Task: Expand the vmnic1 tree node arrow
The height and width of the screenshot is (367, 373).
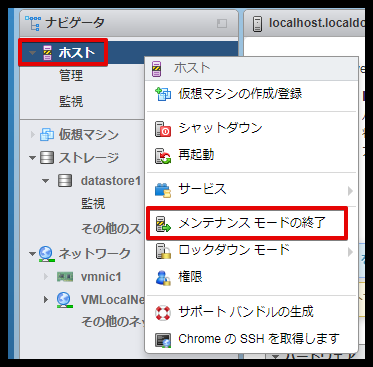Action: click(46, 277)
